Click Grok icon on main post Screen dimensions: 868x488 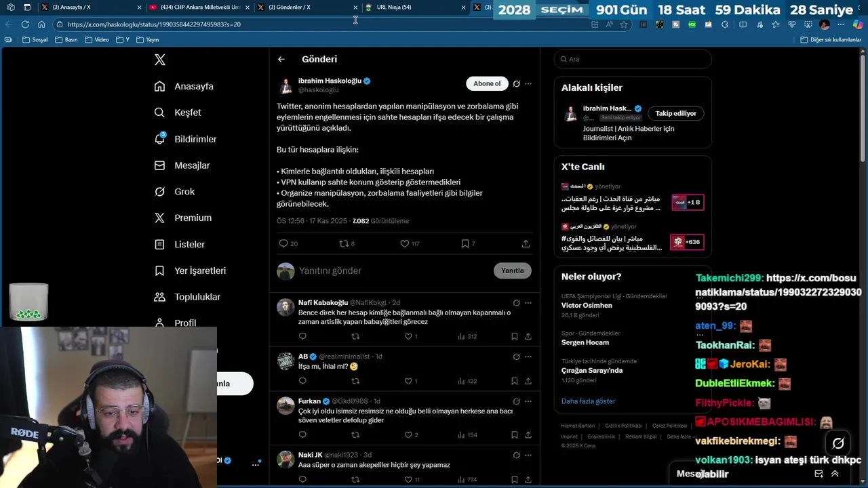click(516, 84)
